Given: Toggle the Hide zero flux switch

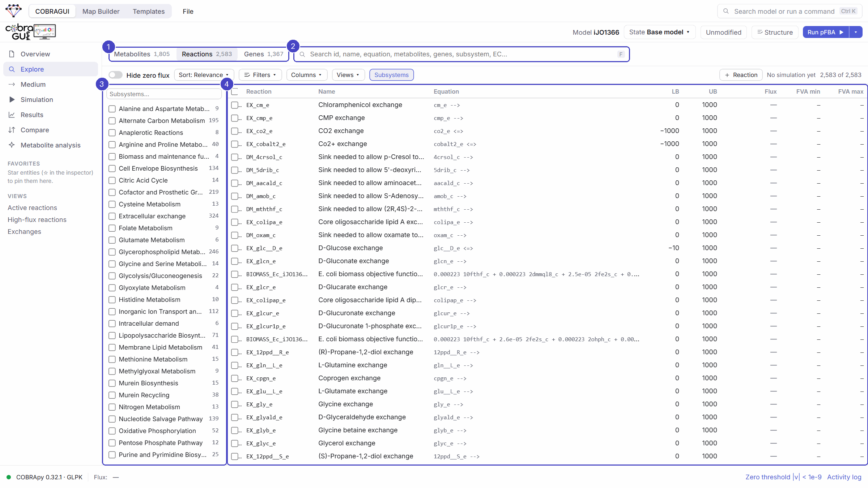Looking at the screenshot, I should (116, 75).
